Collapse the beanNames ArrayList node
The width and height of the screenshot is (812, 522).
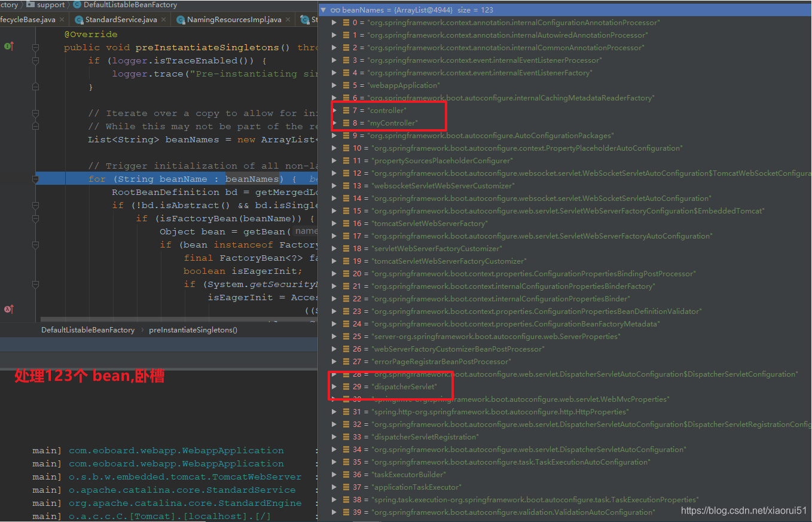(323, 10)
